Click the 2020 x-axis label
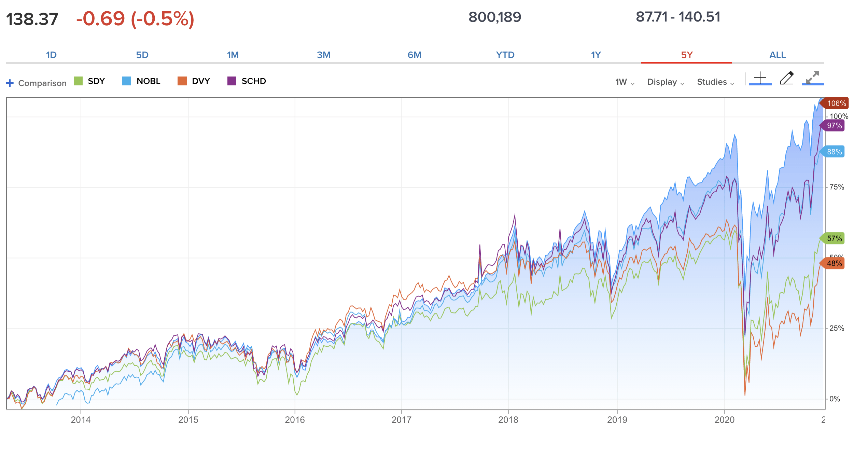Image resolution: width=868 pixels, height=457 pixels. [725, 420]
